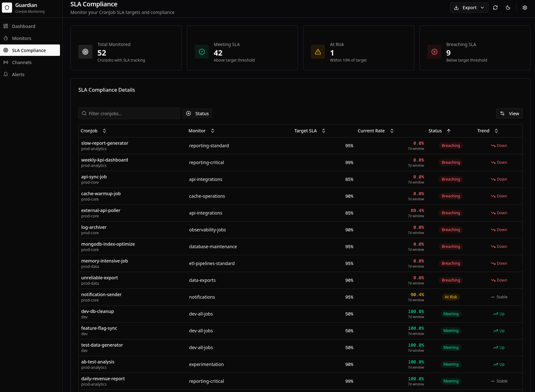Click the At Risk warning triangle icon
This screenshot has width=535, height=392.
pos(318,51)
